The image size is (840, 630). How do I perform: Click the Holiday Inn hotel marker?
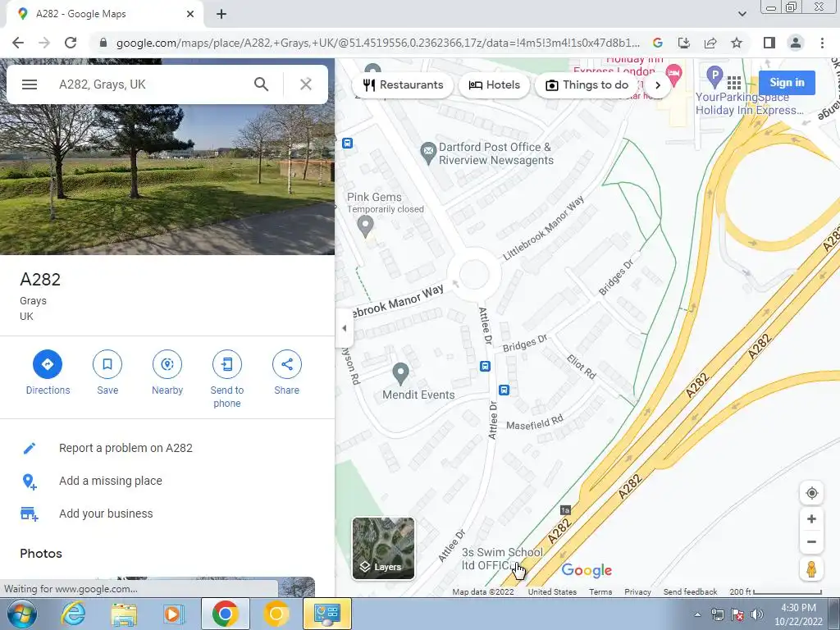674,75
